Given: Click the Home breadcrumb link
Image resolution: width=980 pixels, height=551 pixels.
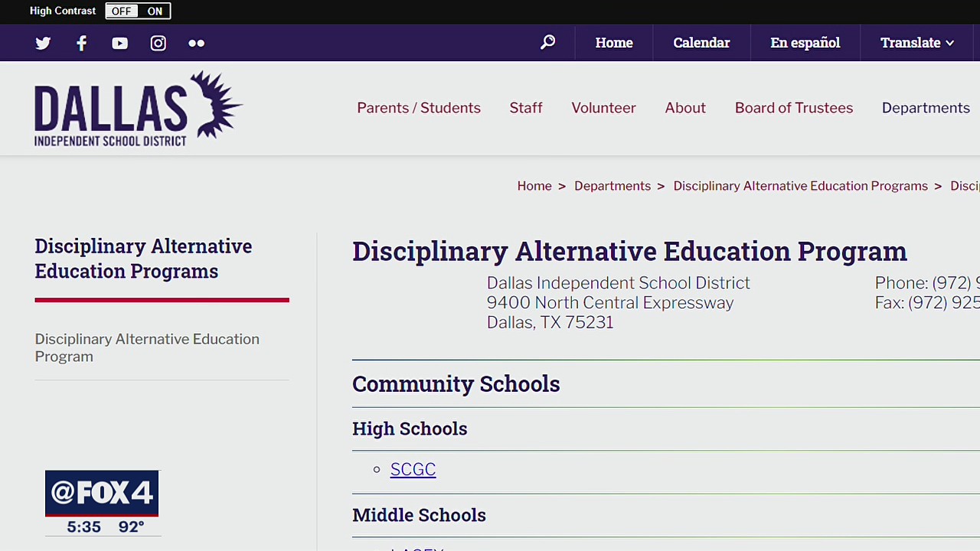Looking at the screenshot, I should coord(534,186).
